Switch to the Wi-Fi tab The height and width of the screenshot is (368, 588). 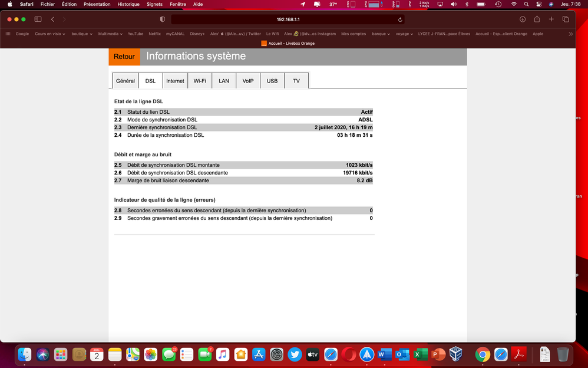[200, 81]
